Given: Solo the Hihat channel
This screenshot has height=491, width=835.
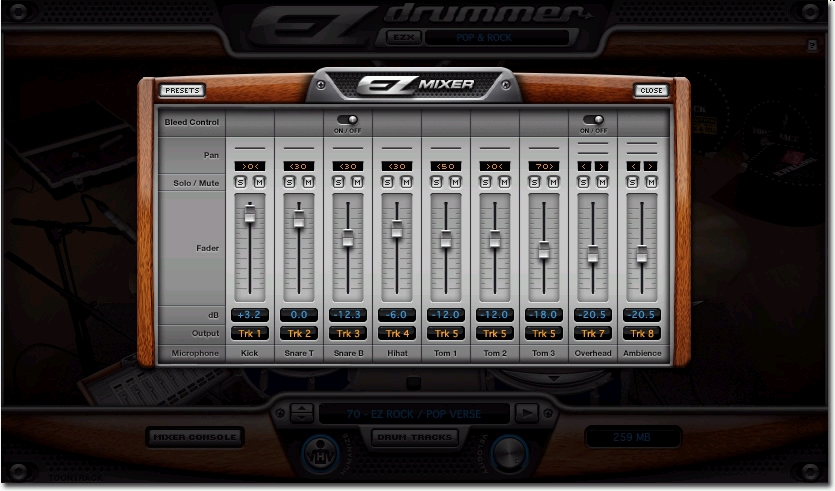Looking at the screenshot, I should (x=387, y=183).
